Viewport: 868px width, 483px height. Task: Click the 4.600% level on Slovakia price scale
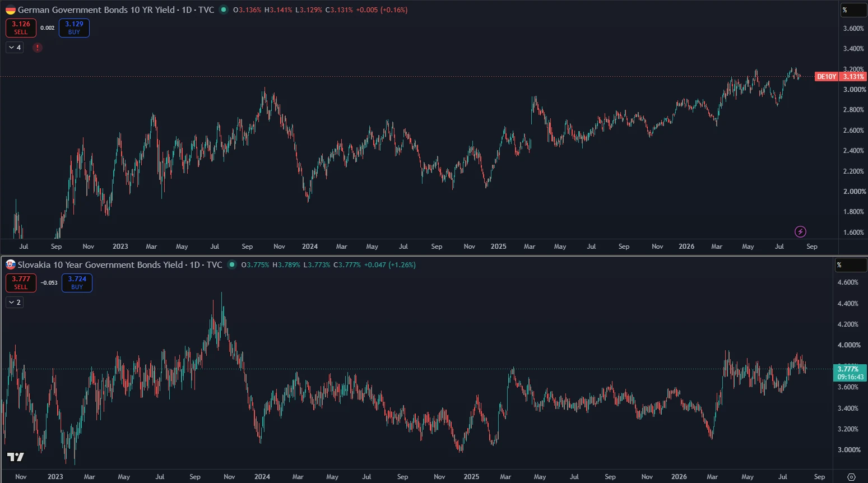coord(848,282)
